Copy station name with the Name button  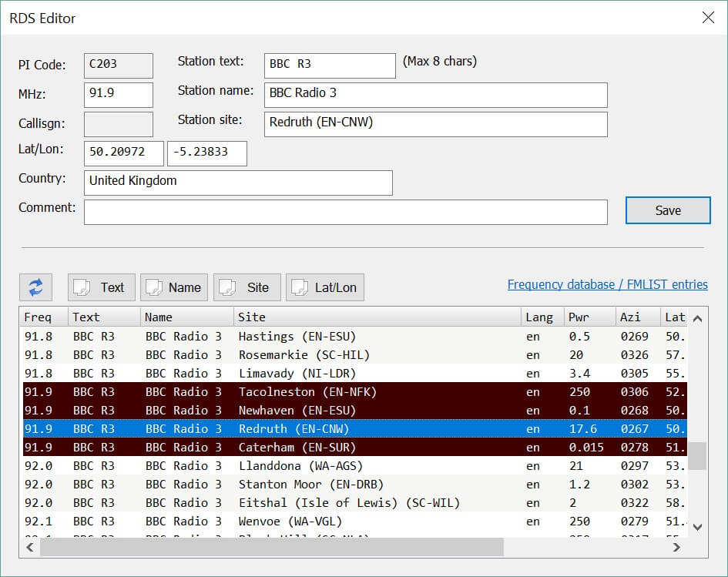(x=174, y=287)
